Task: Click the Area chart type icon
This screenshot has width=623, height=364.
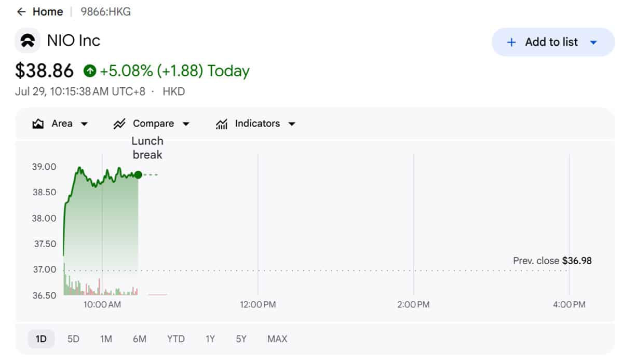Action: tap(38, 124)
